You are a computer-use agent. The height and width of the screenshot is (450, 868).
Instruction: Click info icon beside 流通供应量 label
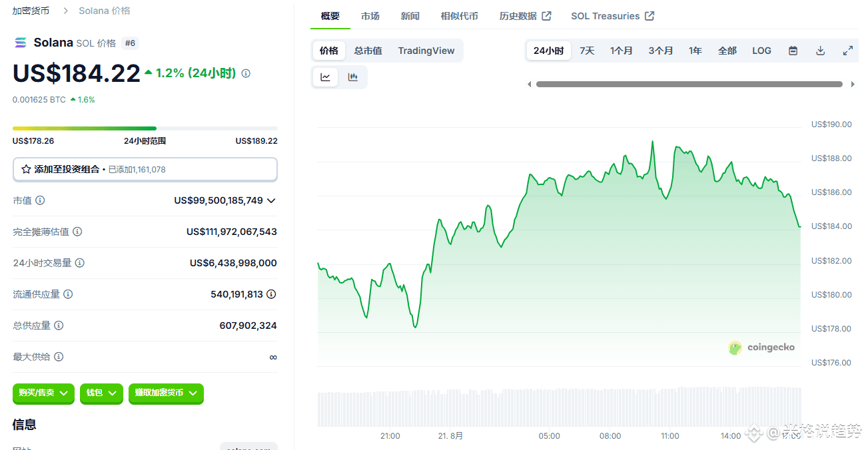68,294
